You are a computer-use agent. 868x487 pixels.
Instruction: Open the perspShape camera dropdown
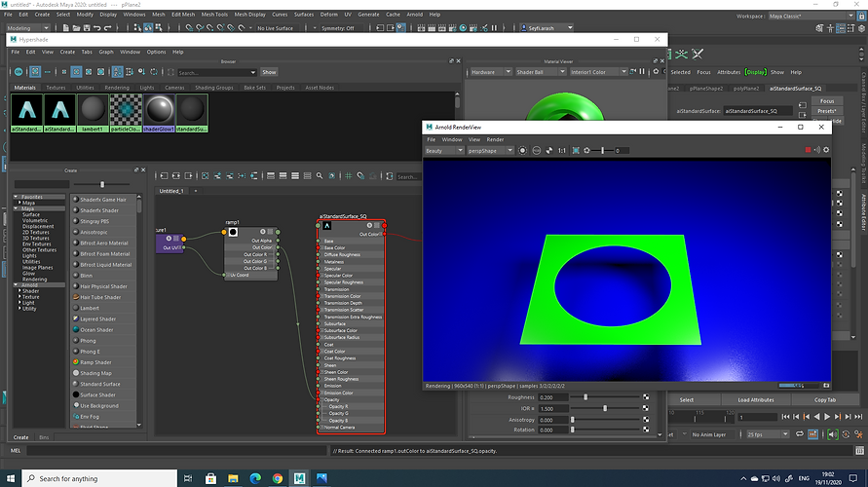coord(490,151)
